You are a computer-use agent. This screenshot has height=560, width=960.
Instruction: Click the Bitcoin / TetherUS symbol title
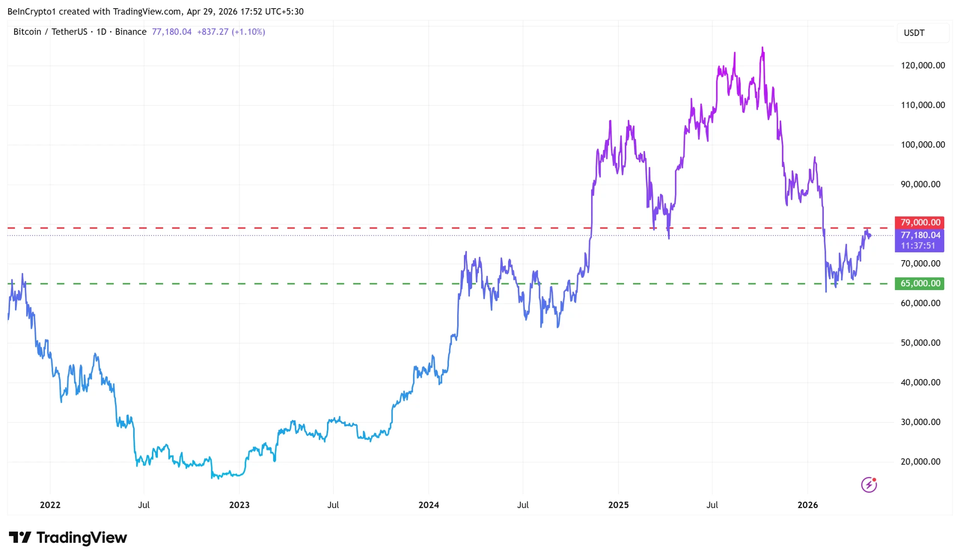50,32
